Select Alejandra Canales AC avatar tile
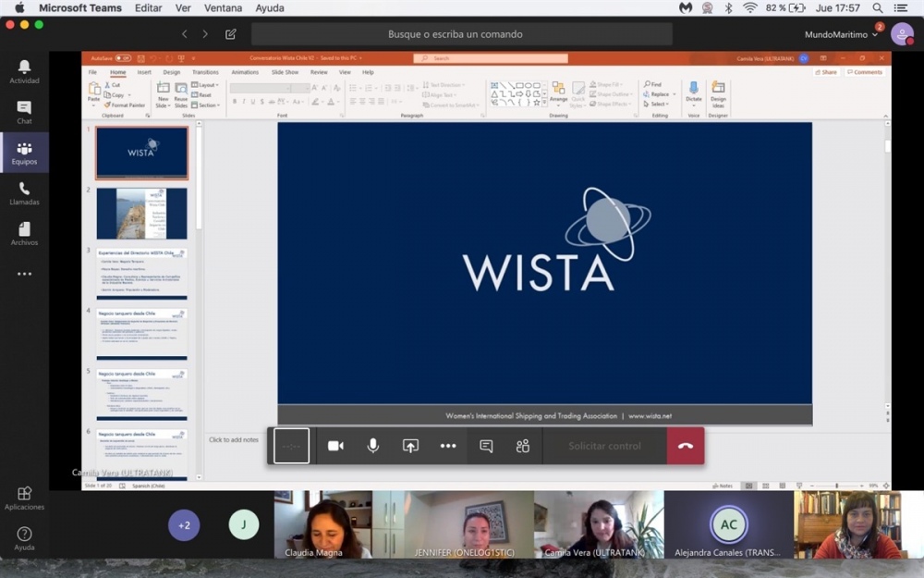 pyautogui.click(x=728, y=524)
